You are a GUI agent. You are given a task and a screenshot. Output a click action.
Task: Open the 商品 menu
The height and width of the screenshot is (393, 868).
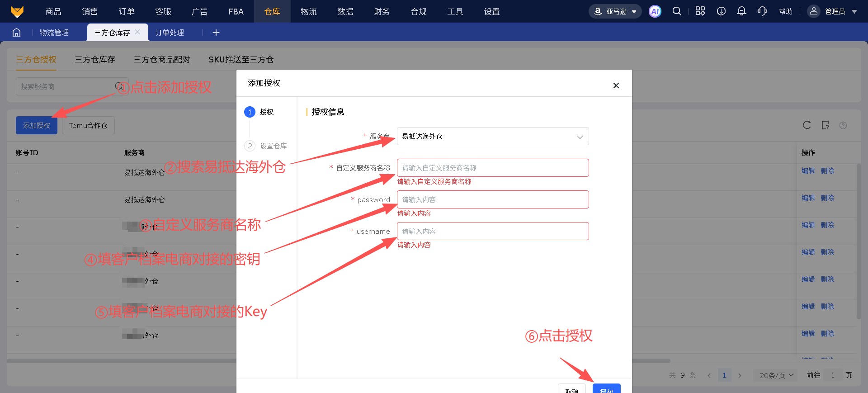(53, 11)
